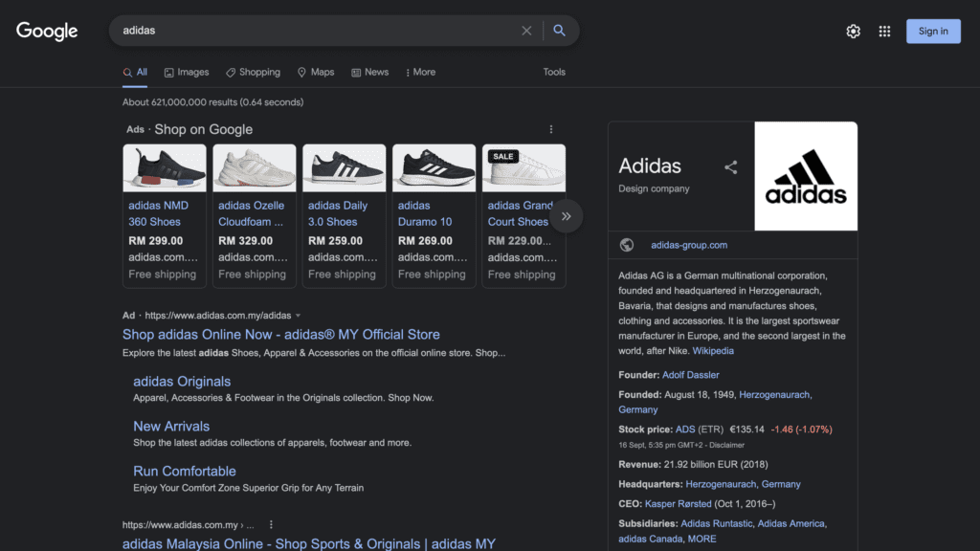This screenshot has height=551, width=980.
Task: Clear the search query with the X icon
Action: coord(526,30)
